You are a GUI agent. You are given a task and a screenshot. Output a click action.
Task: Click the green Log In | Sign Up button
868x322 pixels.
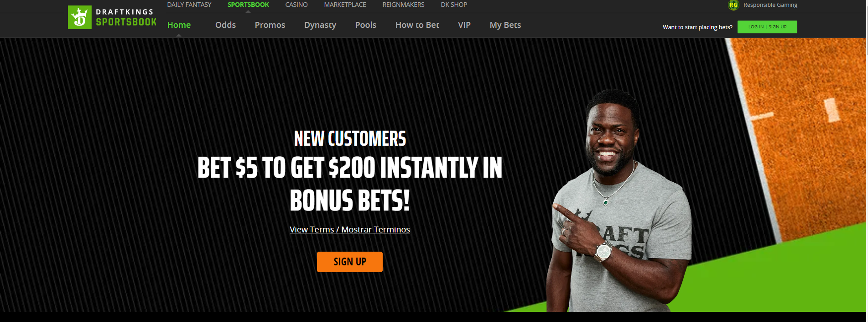coord(767,27)
